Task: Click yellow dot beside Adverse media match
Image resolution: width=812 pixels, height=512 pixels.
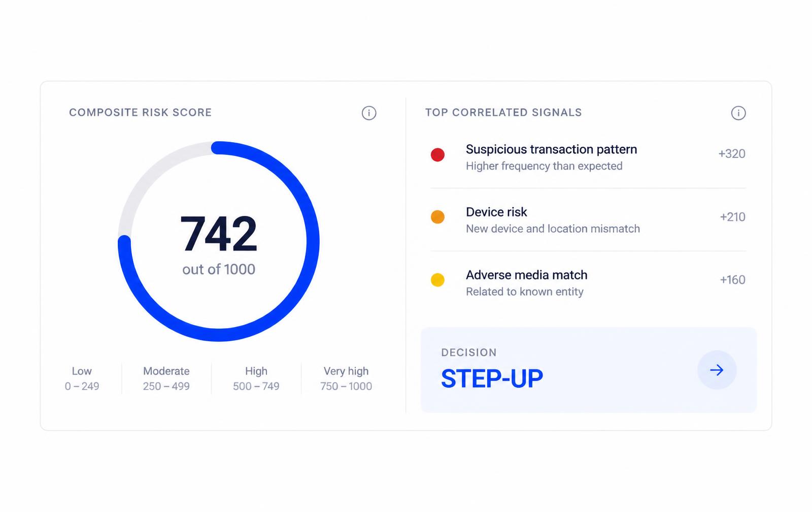Action: 437,280
